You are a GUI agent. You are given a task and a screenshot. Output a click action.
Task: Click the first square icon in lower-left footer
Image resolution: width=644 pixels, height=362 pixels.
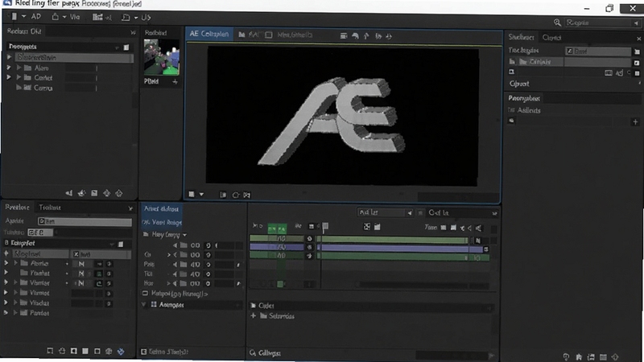(50, 351)
